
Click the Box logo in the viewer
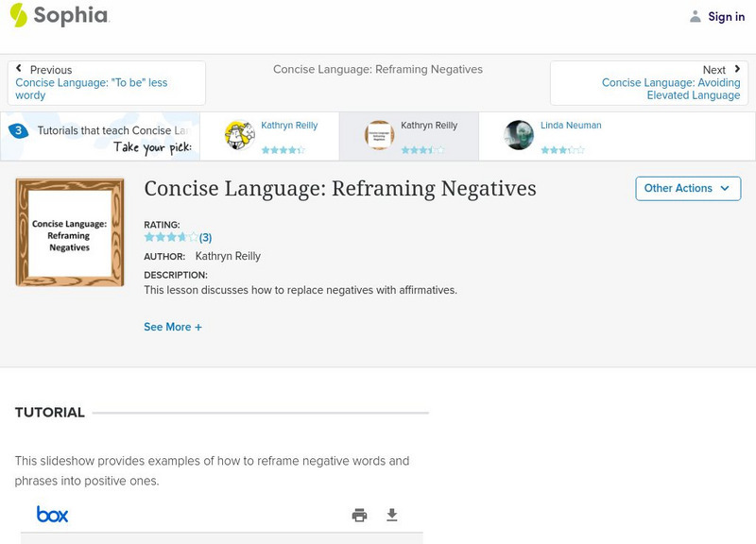click(x=52, y=515)
